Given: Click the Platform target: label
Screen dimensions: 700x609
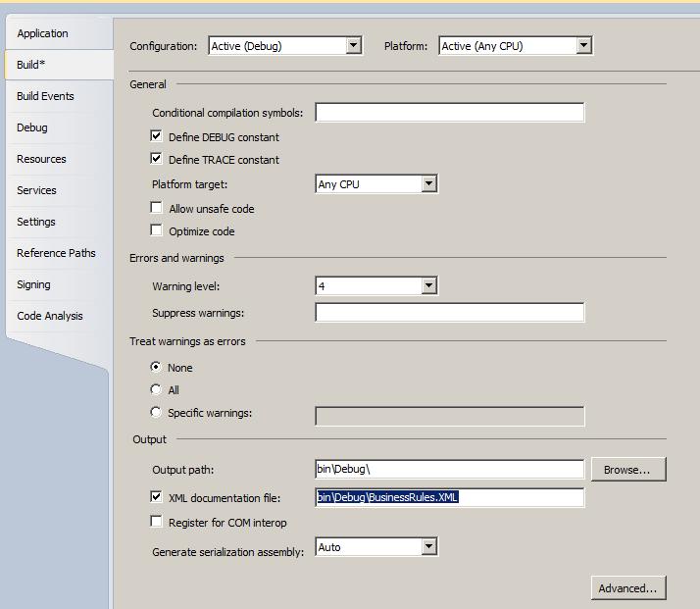Looking at the screenshot, I should pyautogui.click(x=190, y=184).
